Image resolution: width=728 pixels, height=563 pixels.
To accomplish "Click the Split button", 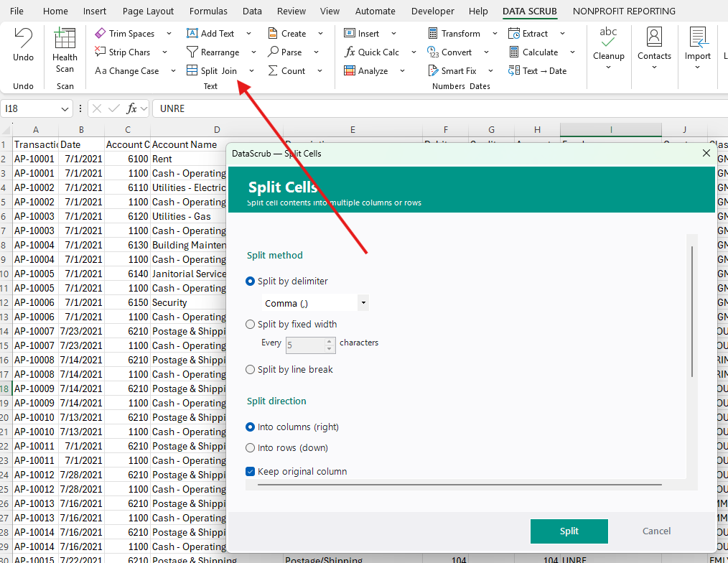I will coord(569,531).
